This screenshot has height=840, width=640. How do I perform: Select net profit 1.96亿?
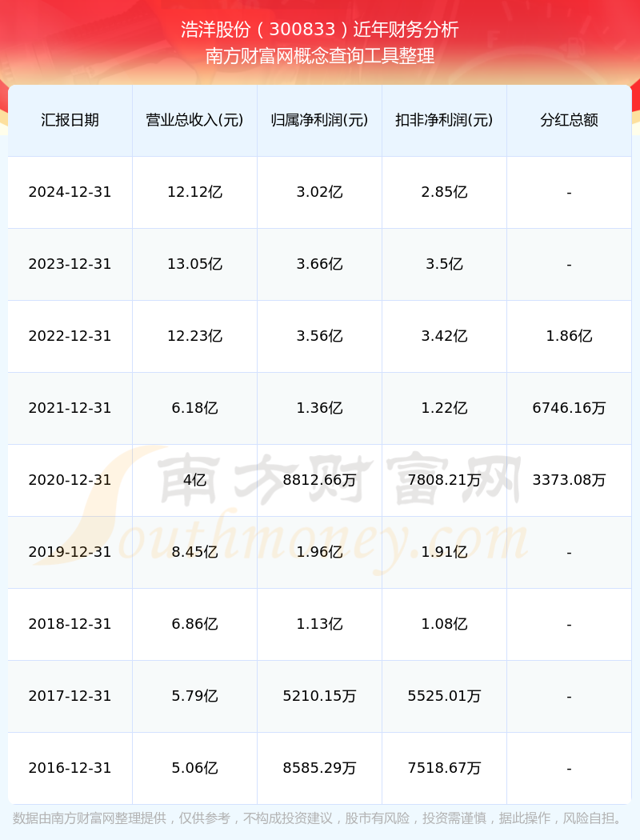[320, 552]
